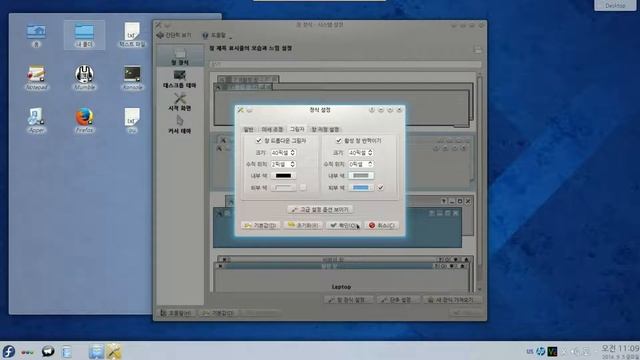Open the gray glow inner color swatch
640x360 pixels.
click(361, 176)
